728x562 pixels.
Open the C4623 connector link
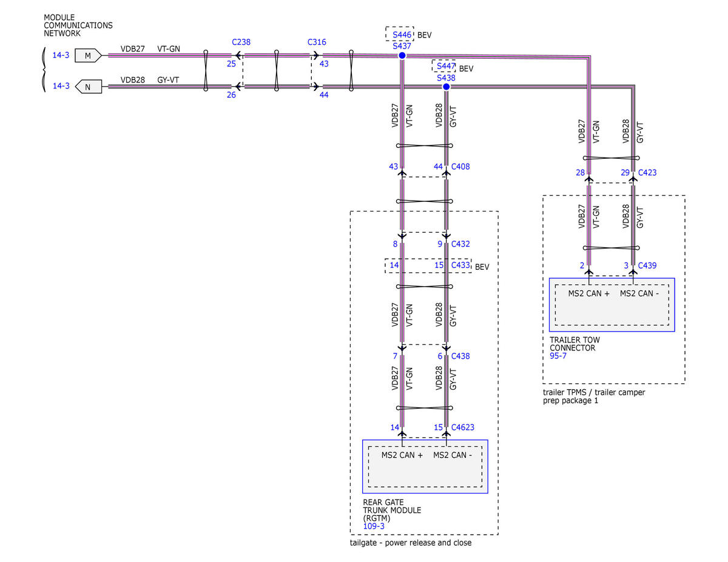463,428
